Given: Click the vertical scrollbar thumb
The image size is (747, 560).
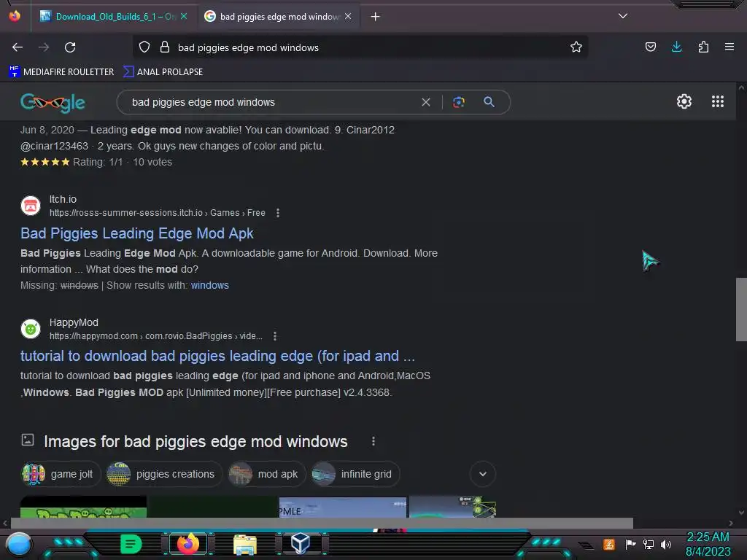Looking at the screenshot, I should click(741, 309).
